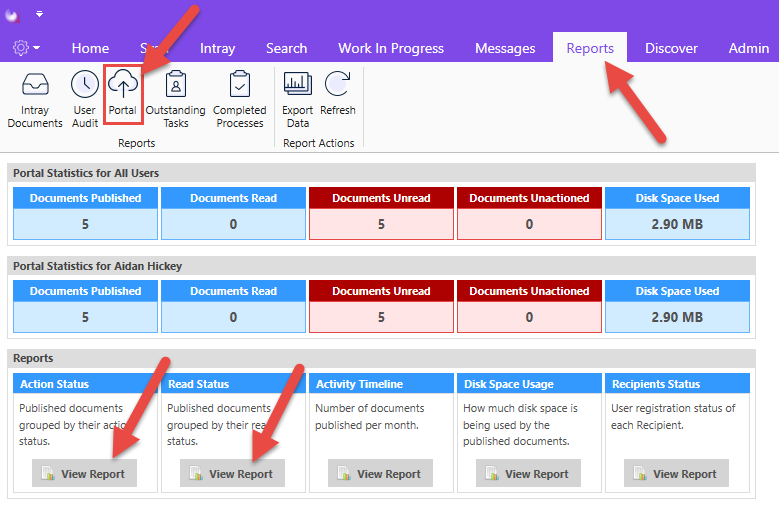Click Documents Read value in All Users
The width and height of the screenshot is (779, 512).
tap(234, 224)
